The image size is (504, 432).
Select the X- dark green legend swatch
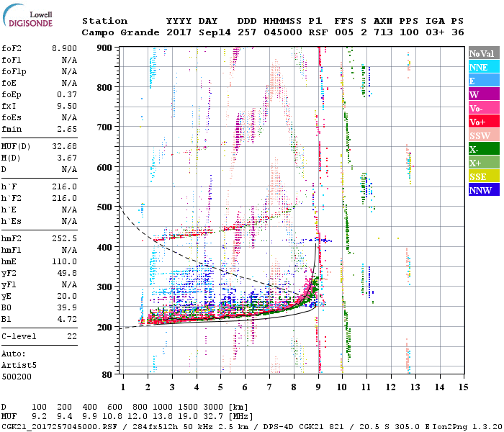pos(484,149)
